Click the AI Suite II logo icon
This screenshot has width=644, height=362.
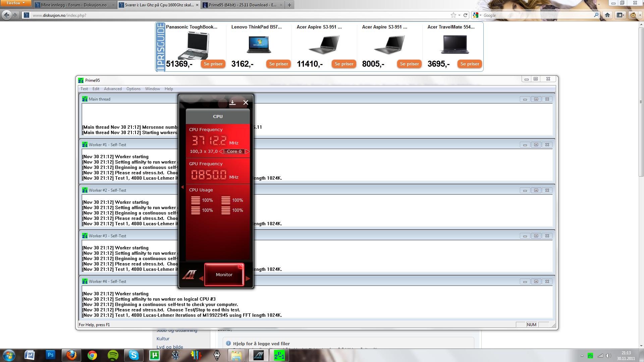[x=189, y=275]
